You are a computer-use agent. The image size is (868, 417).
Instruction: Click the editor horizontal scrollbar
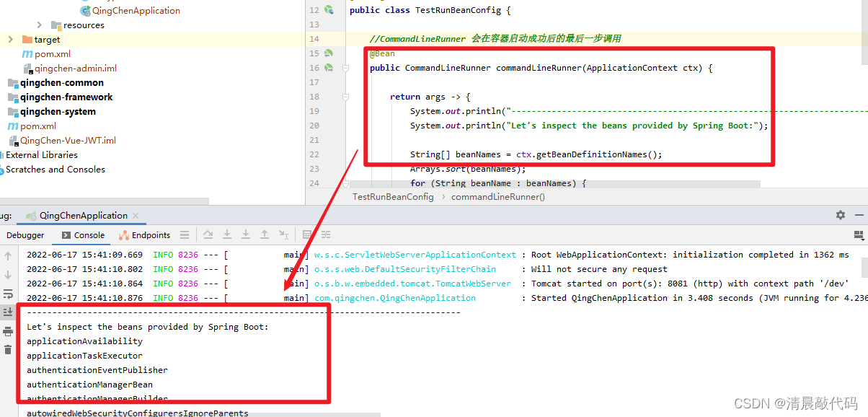click(x=555, y=184)
